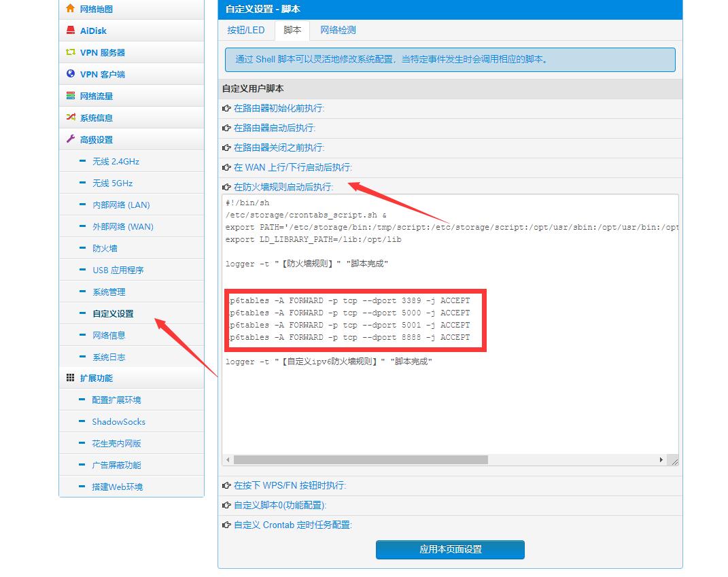Click the globe icon for VPN 客户端
Image resolution: width=728 pixels, height=577 pixels.
71,74
